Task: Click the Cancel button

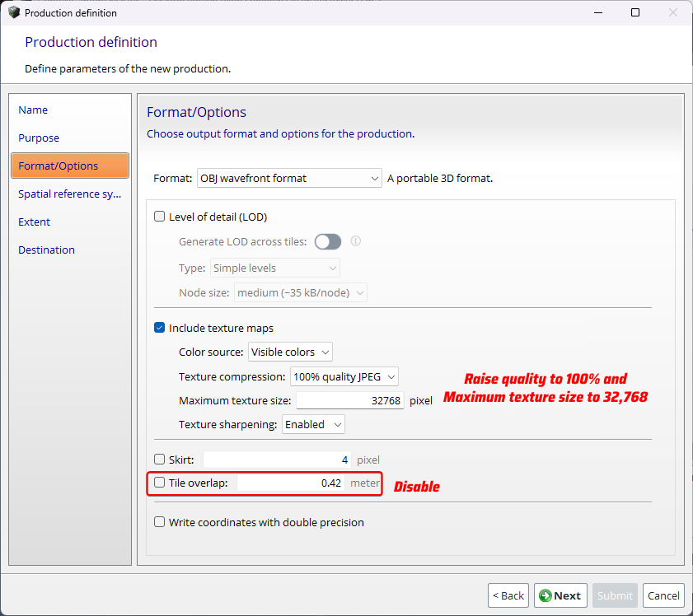Action: point(663,595)
